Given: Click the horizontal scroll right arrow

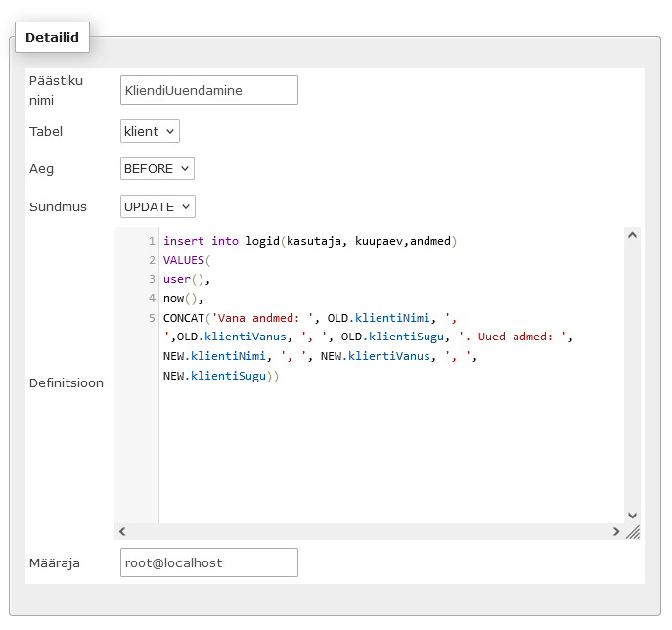Looking at the screenshot, I should coord(616,531).
